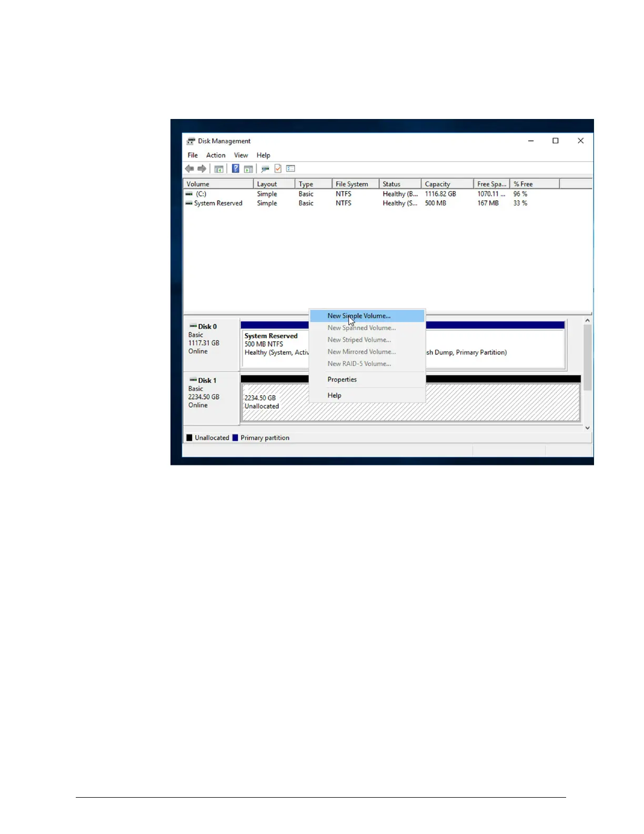Click scrollbar up arrow in disk pane
644x834 pixels.
tap(588, 320)
